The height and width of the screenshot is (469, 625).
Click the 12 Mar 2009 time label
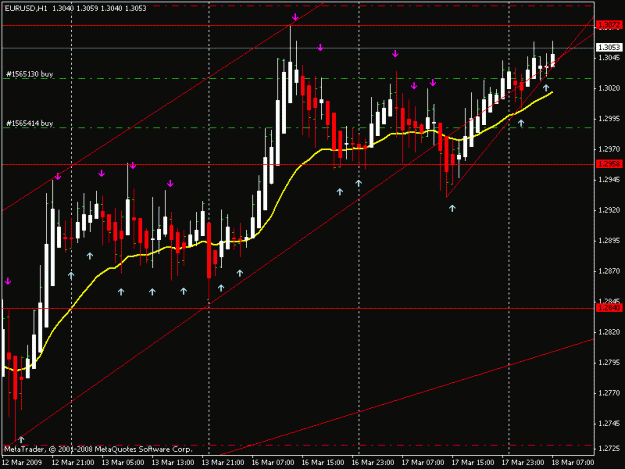tap(22, 462)
